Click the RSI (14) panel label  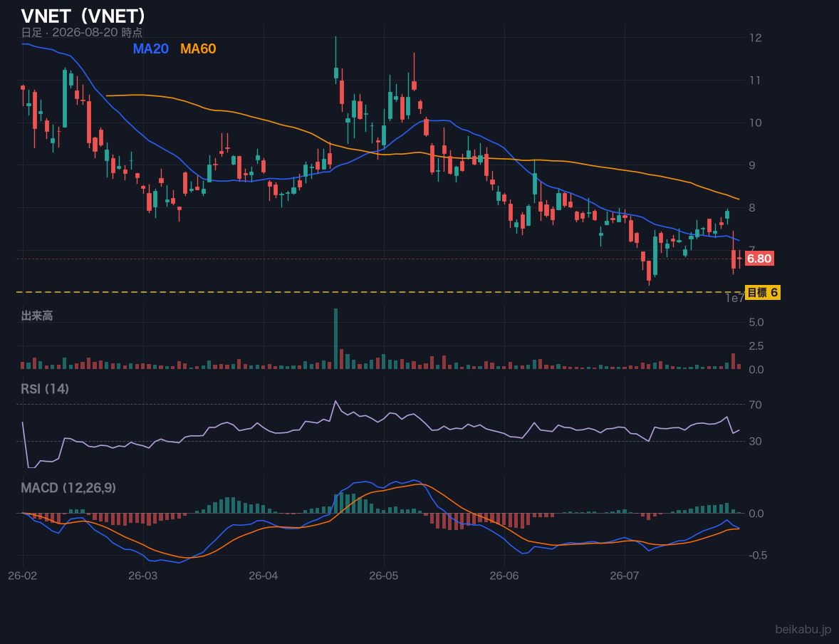tap(45, 389)
